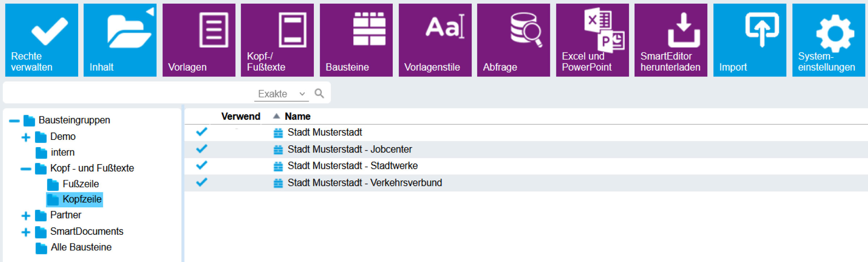Select the Kopf - und Fußtexte folder label

92,168
